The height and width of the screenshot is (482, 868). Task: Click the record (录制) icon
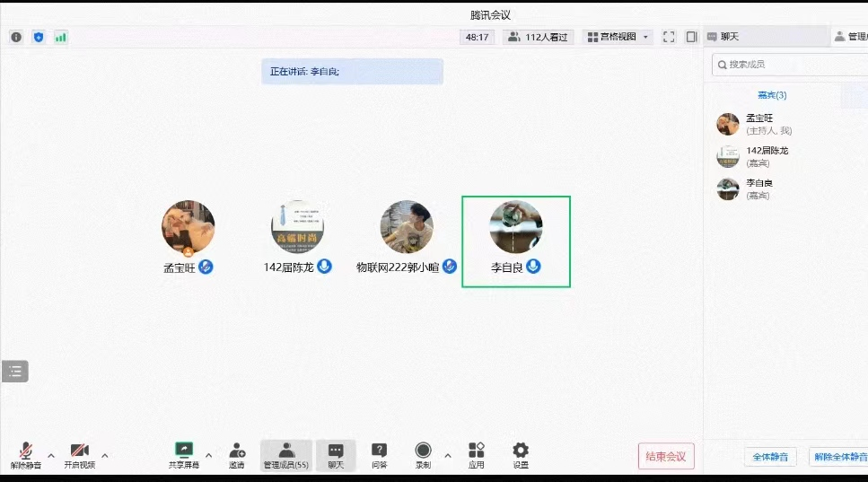tap(423, 451)
